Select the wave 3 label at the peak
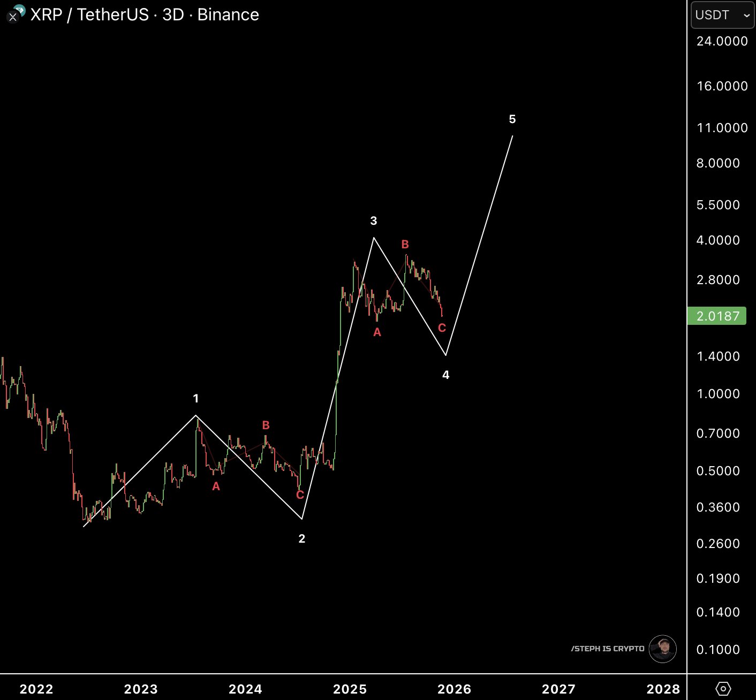This screenshot has width=756, height=700. (374, 220)
